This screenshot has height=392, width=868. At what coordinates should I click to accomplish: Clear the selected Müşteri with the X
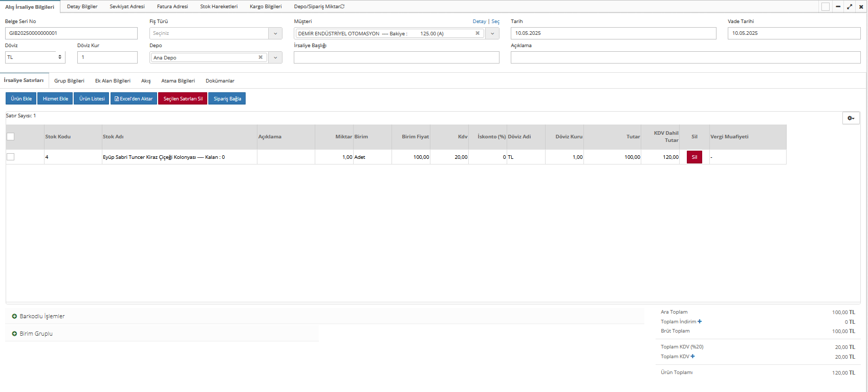coord(478,33)
